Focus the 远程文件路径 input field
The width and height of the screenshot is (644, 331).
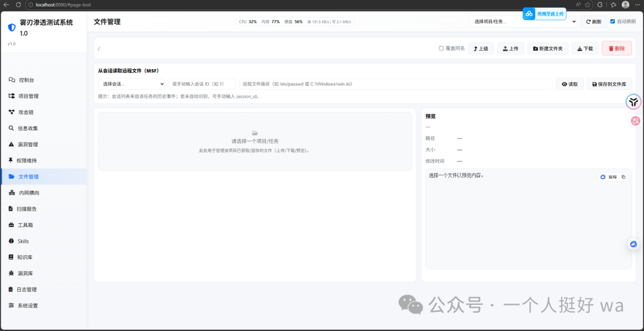tap(395, 83)
